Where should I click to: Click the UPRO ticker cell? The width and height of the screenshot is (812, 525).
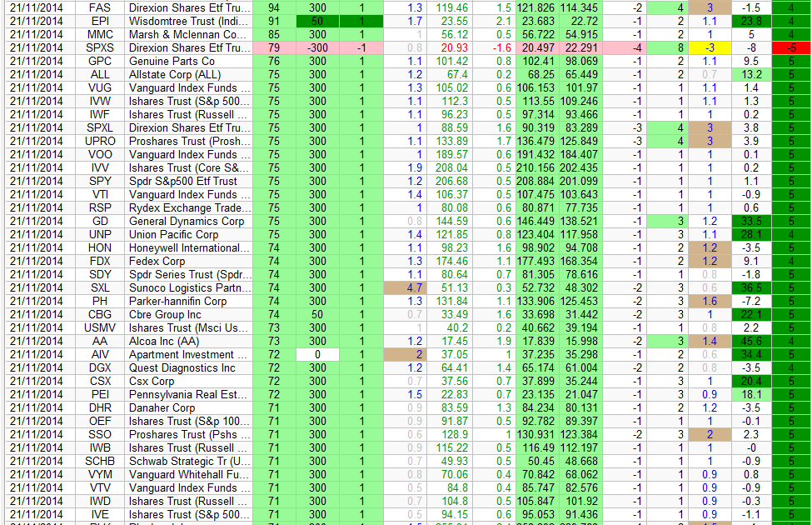coord(99,141)
